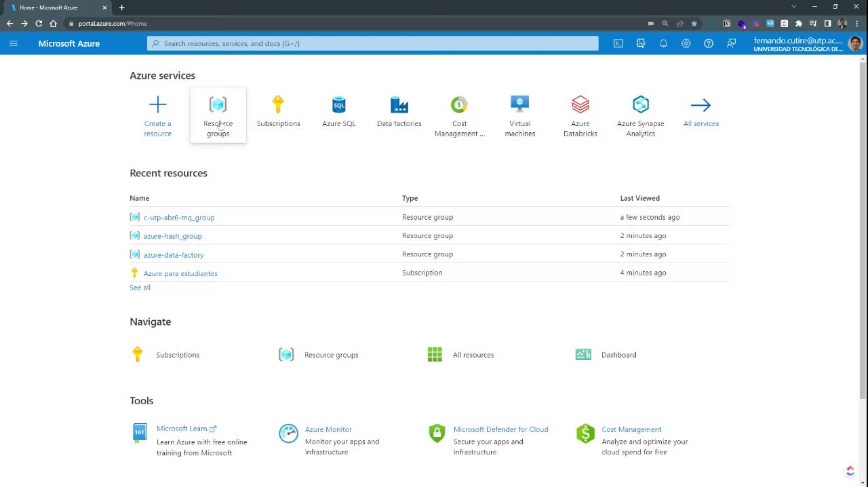Image resolution: width=868 pixels, height=487 pixels.
Task: Open the Feedback icon in header
Action: coord(731,43)
